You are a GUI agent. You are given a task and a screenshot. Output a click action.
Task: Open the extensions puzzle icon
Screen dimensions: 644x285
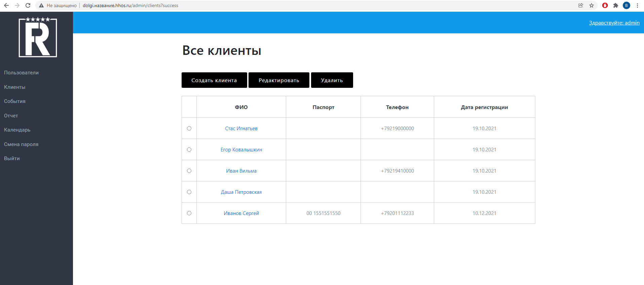pyautogui.click(x=616, y=5)
